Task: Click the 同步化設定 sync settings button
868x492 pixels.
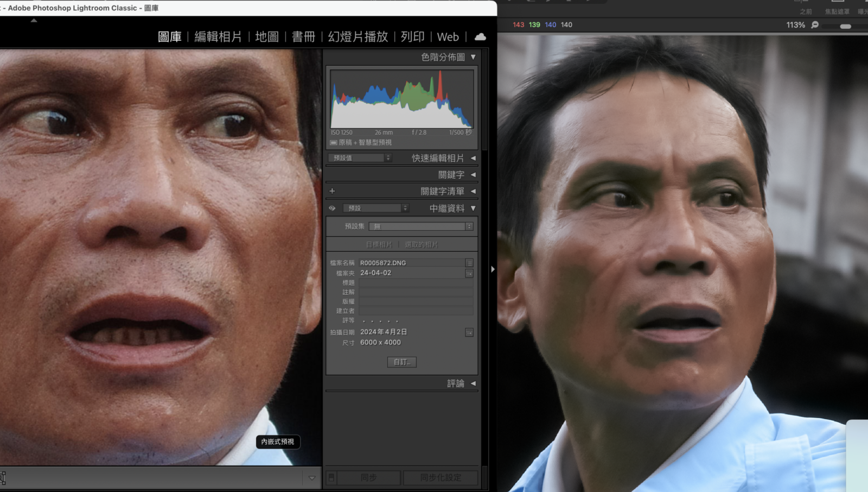Action: (x=441, y=478)
